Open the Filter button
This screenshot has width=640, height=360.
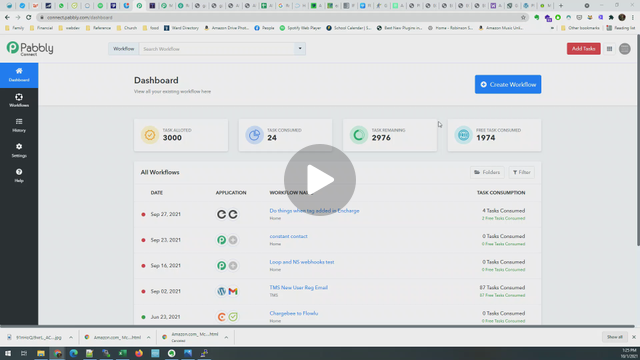click(522, 172)
